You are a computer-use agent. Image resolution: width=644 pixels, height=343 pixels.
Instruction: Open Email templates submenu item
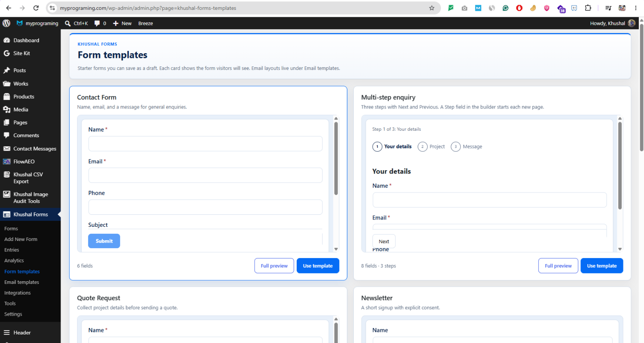point(21,282)
